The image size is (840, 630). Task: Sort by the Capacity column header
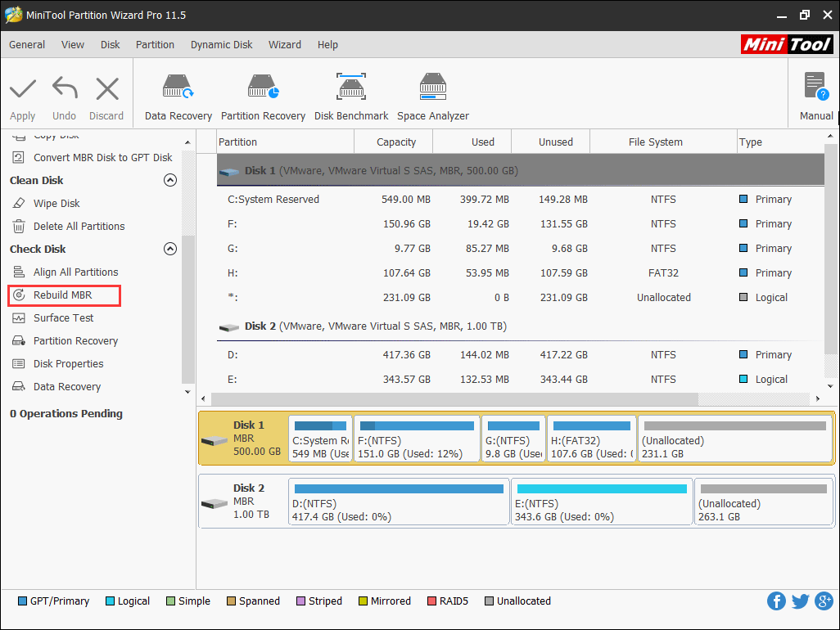394,142
